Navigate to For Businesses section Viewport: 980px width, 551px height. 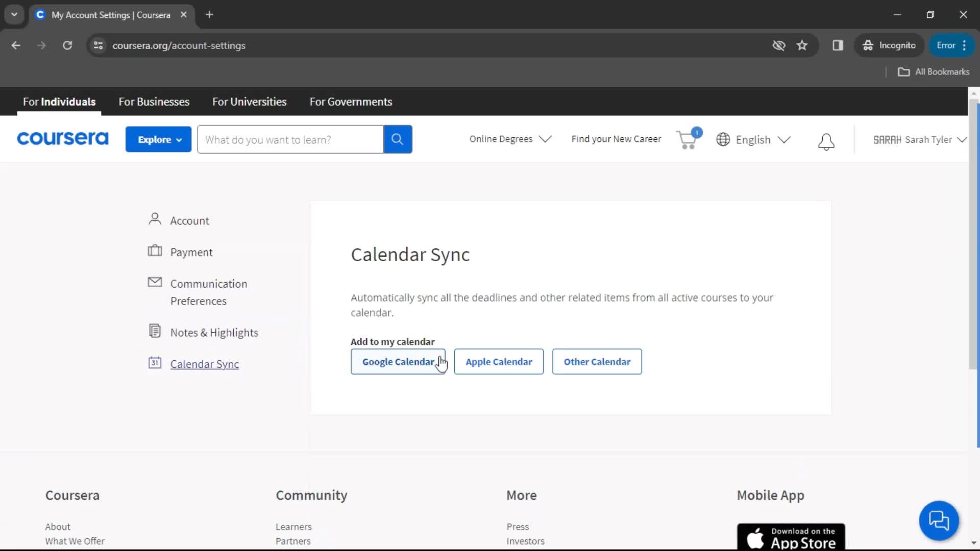point(154,101)
